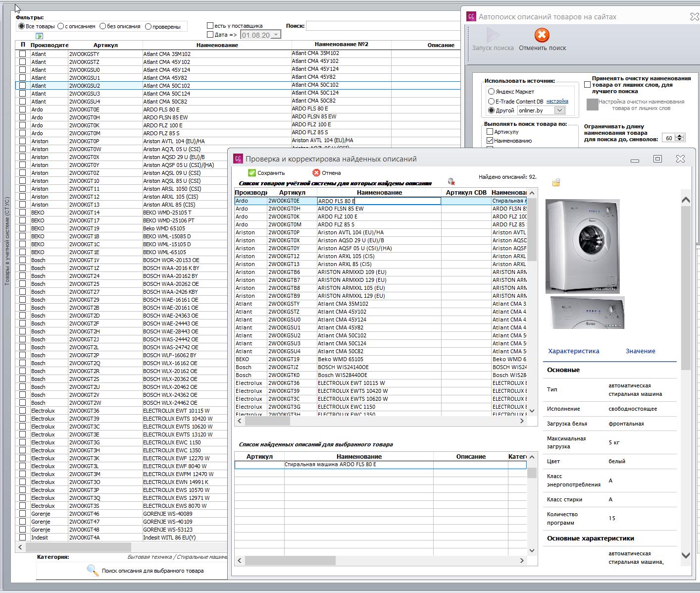
Task: Select the found description Стиральная машина ARDO FLS 80 E
Action: (380, 465)
